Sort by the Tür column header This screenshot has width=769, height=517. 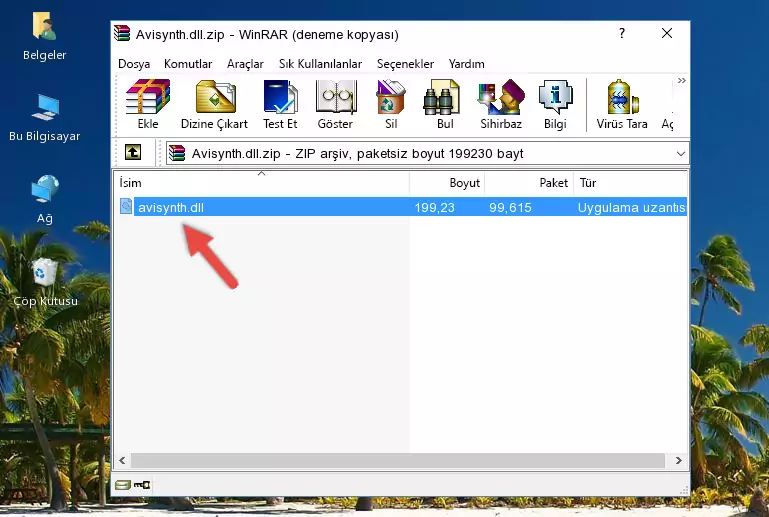[x=630, y=182]
